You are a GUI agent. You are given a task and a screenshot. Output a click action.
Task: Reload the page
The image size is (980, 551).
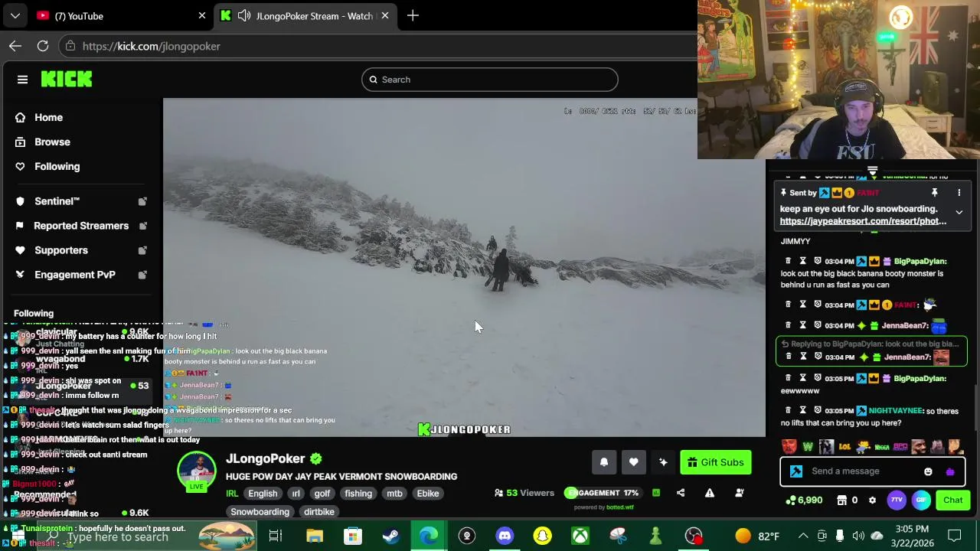[43, 46]
